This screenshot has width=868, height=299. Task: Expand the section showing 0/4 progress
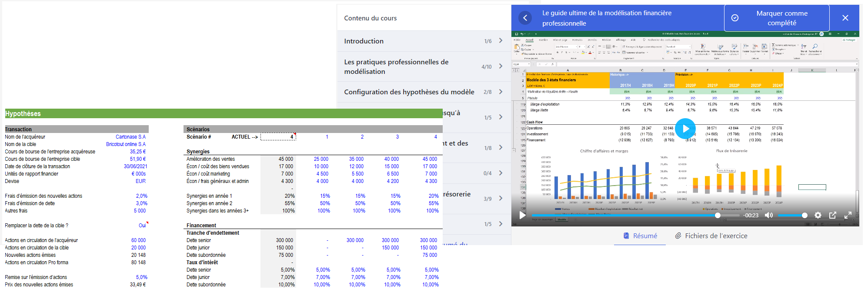coord(501,173)
